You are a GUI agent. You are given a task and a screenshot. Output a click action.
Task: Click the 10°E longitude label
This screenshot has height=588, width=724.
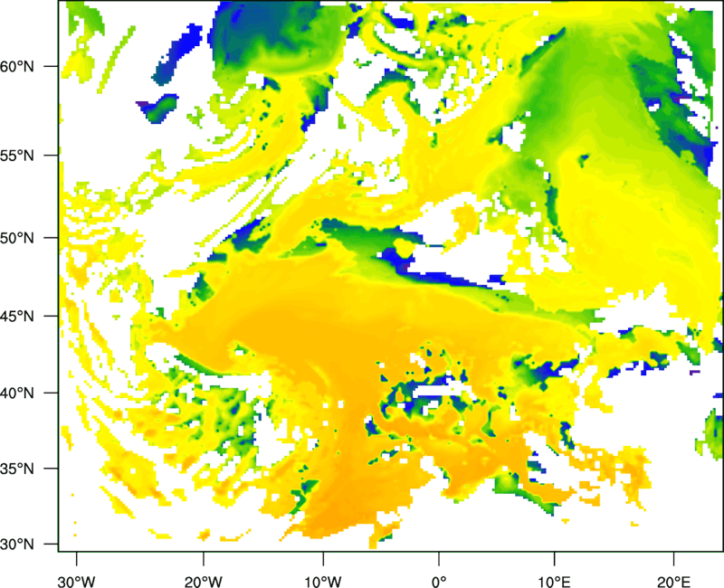[x=554, y=582]
